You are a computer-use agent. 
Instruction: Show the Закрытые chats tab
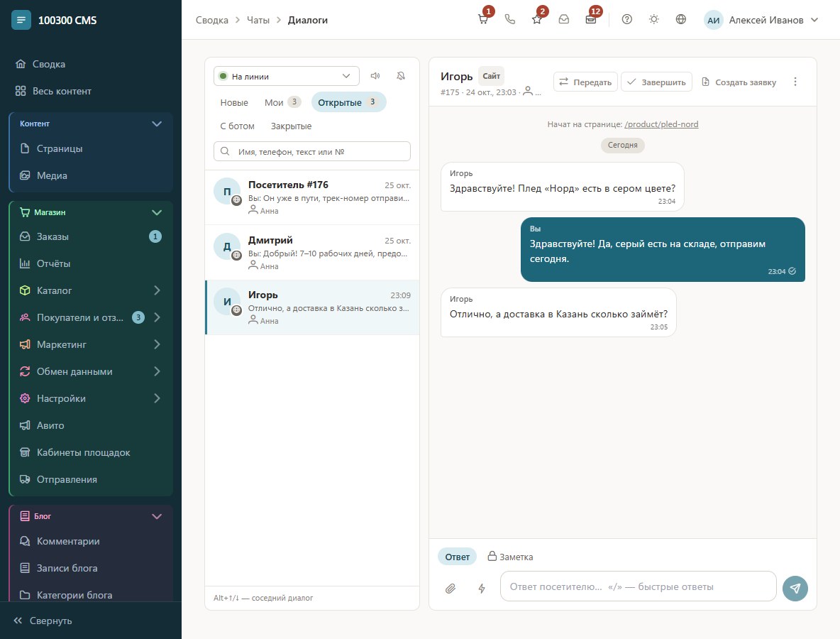(x=291, y=126)
